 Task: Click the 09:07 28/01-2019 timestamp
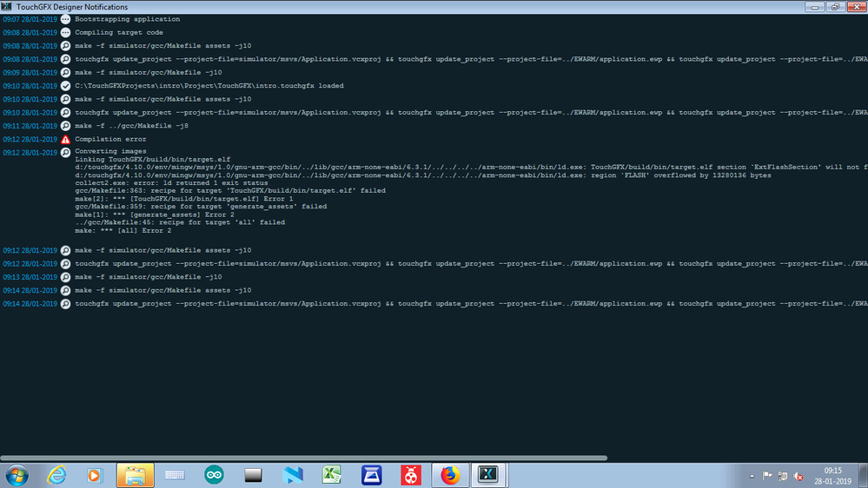tap(30, 19)
